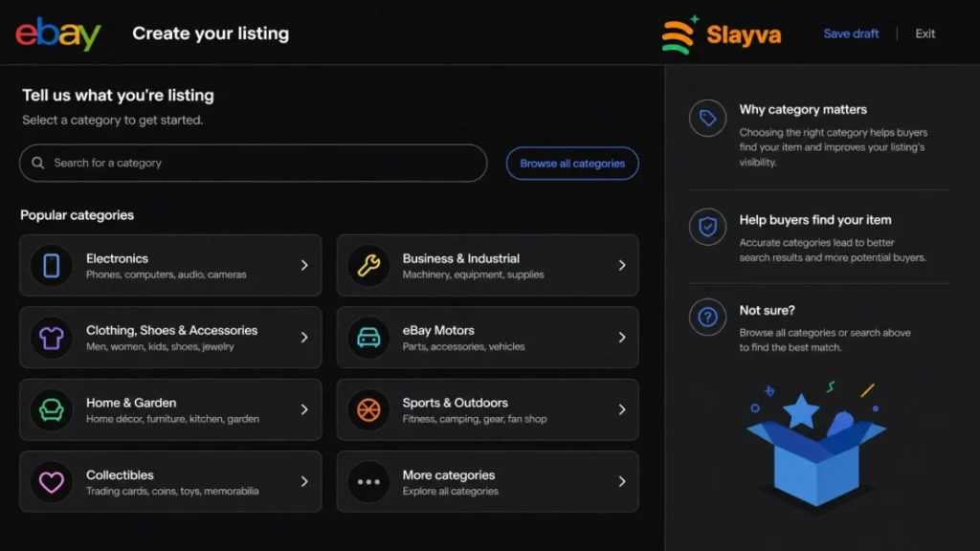980x551 pixels.
Task: Click the search magnifier icon
Action: pyautogui.click(x=38, y=163)
